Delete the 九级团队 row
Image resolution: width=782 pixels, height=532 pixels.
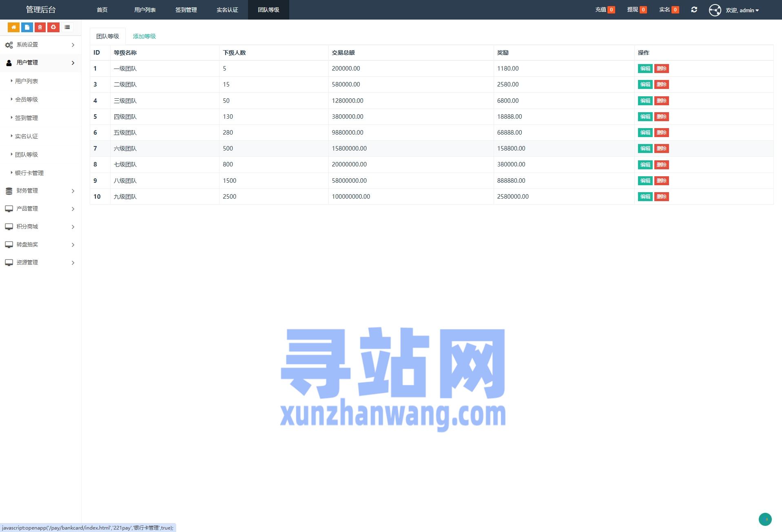tap(662, 197)
